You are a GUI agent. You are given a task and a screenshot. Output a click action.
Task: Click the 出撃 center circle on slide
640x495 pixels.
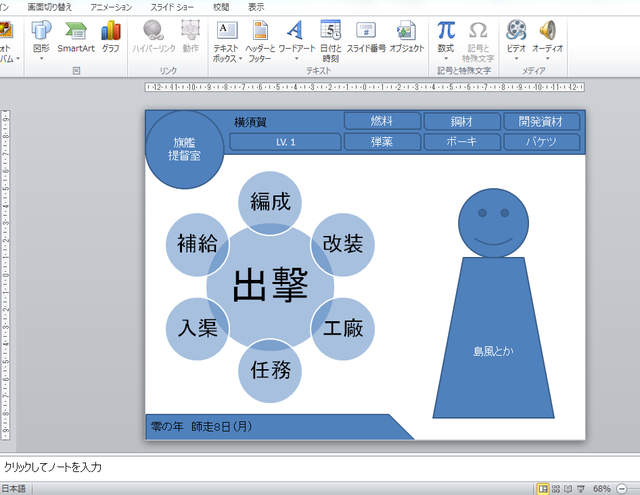tap(270, 287)
